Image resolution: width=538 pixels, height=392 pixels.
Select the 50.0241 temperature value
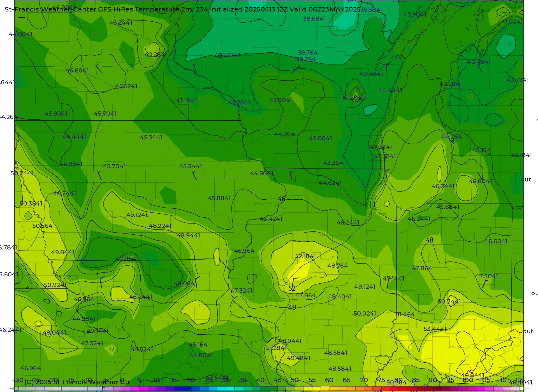[x=365, y=314]
